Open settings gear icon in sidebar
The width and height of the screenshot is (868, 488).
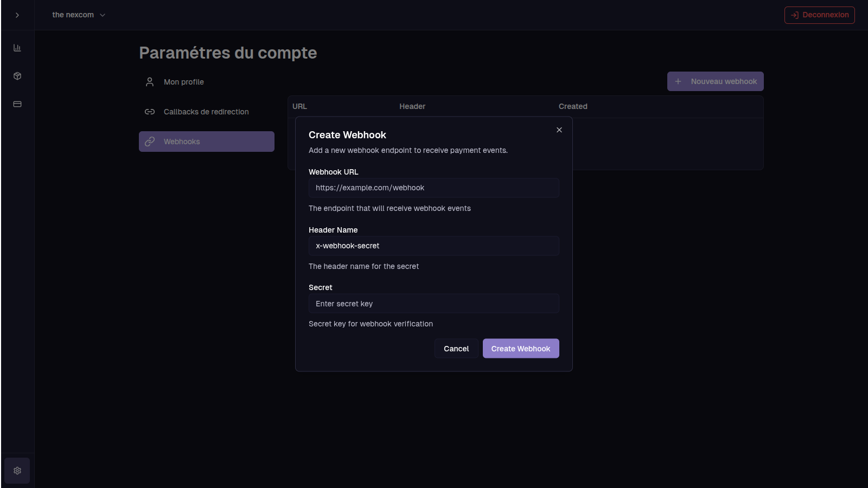17,471
